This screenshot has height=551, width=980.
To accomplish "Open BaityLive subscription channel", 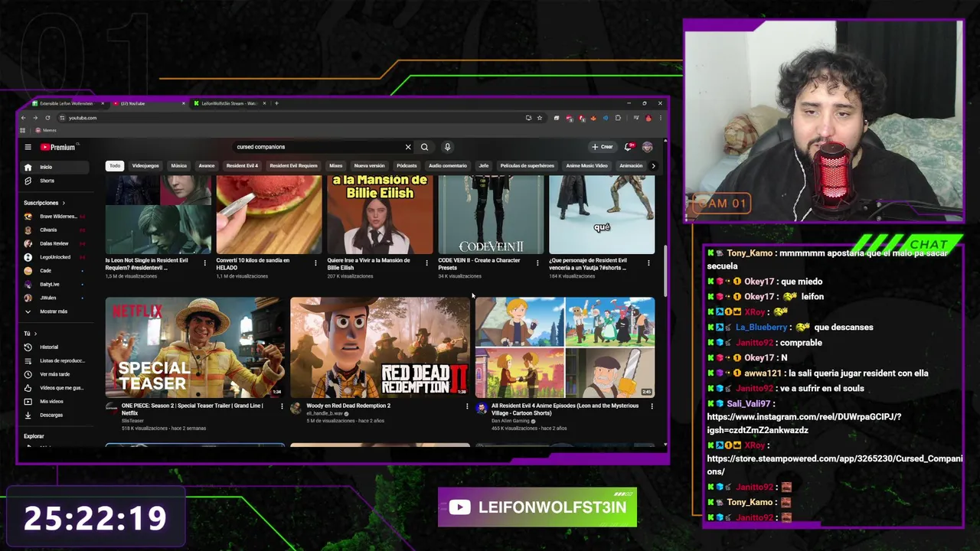I will tap(55, 284).
